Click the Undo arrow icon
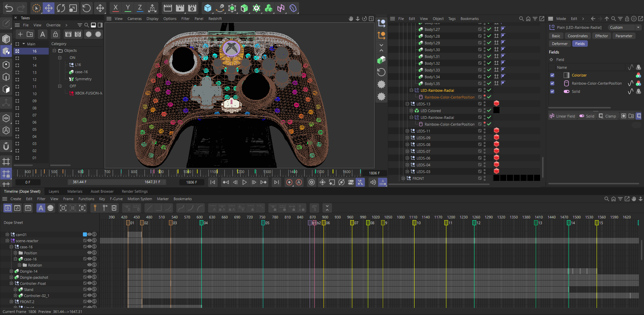 pyautogui.click(x=9, y=8)
